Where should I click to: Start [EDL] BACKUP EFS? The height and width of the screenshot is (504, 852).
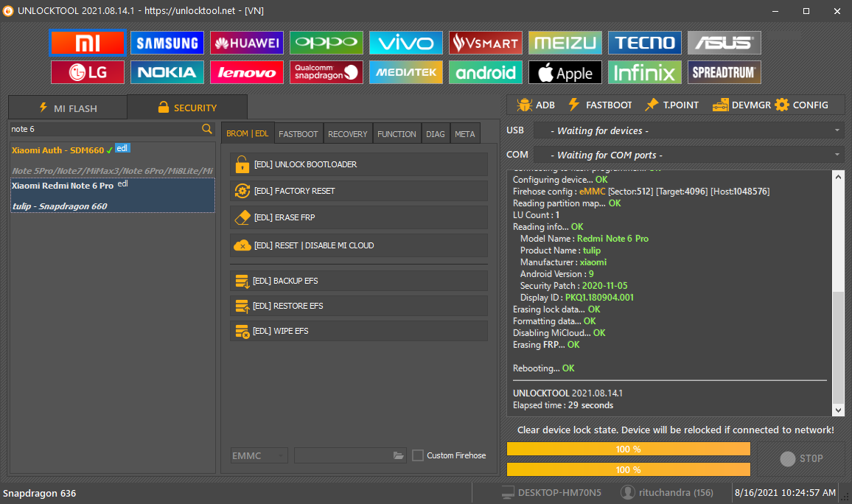359,281
